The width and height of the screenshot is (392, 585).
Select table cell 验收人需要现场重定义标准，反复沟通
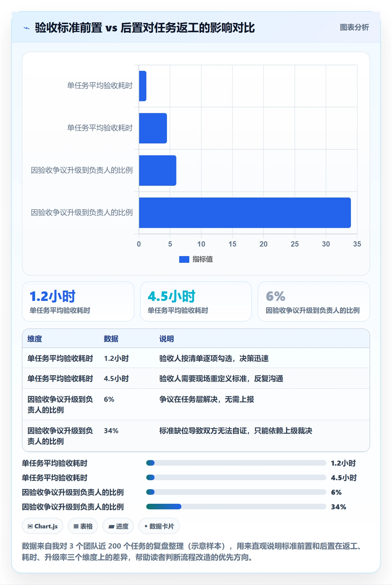[221, 379]
